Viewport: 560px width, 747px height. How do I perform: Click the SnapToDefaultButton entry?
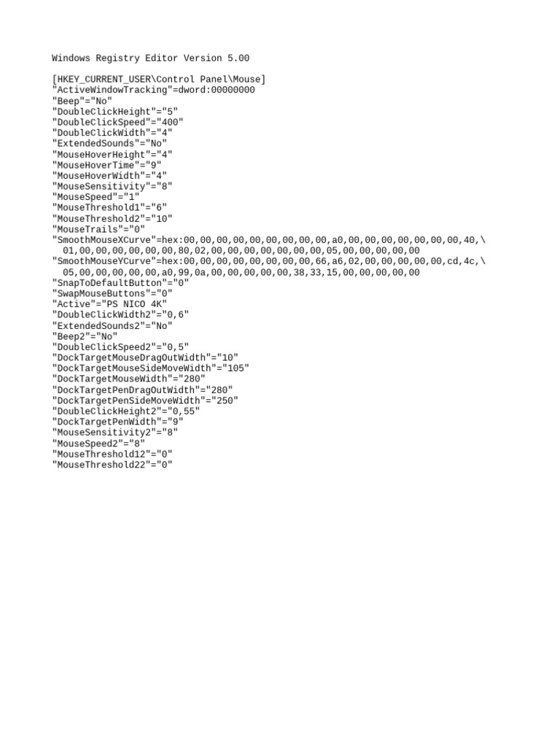pos(120,283)
